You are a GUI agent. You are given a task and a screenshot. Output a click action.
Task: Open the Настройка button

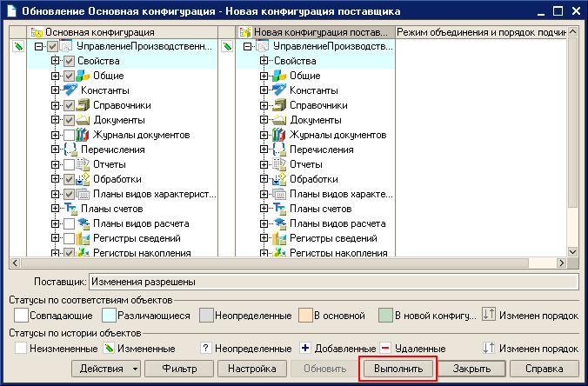[252, 369]
